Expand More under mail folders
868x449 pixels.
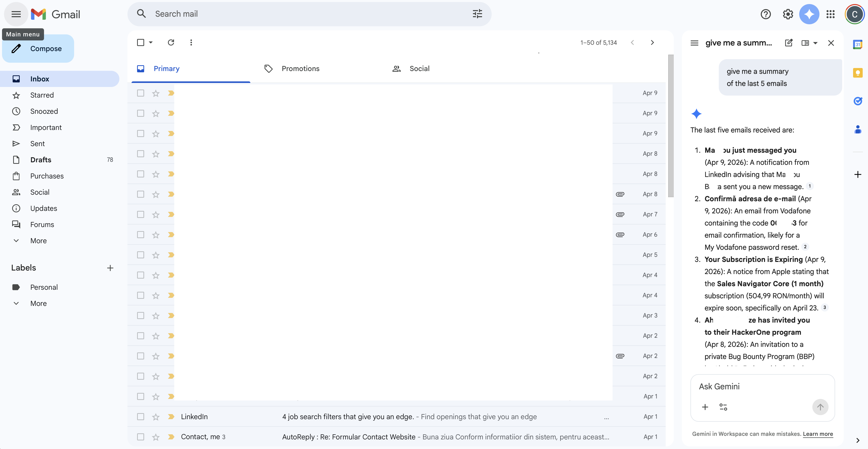click(38, 240)
